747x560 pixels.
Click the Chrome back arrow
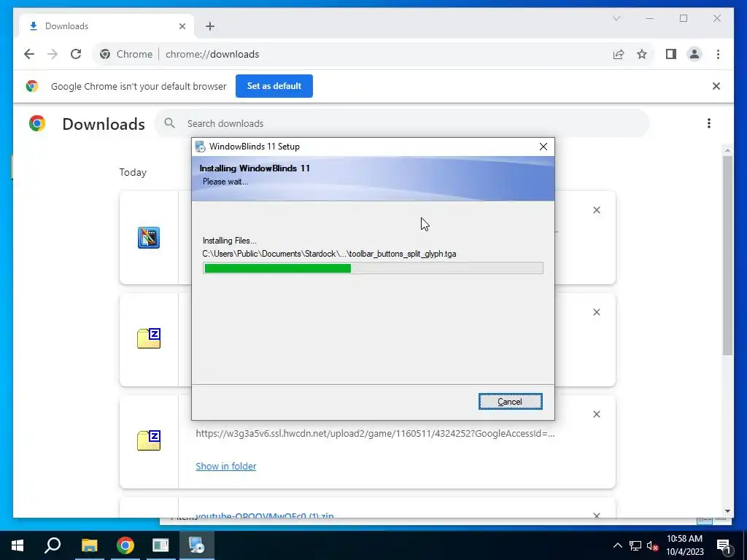click(x=29, y=54)
